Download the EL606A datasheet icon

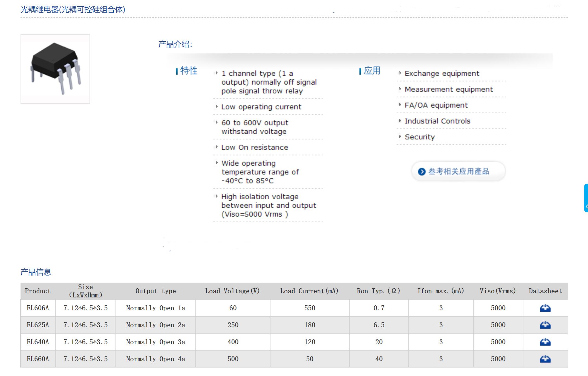pyautogui.click(x=545, y=308)
